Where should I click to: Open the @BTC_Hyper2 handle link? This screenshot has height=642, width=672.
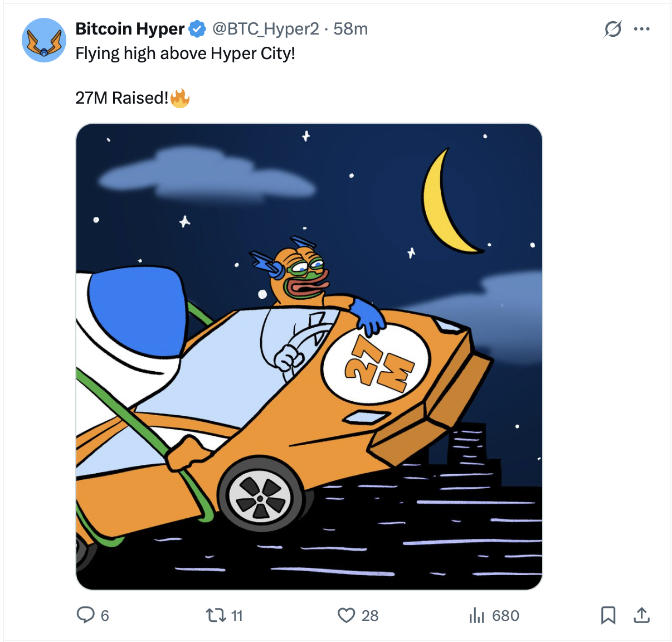pyautogui.click(x=266, y=28)
